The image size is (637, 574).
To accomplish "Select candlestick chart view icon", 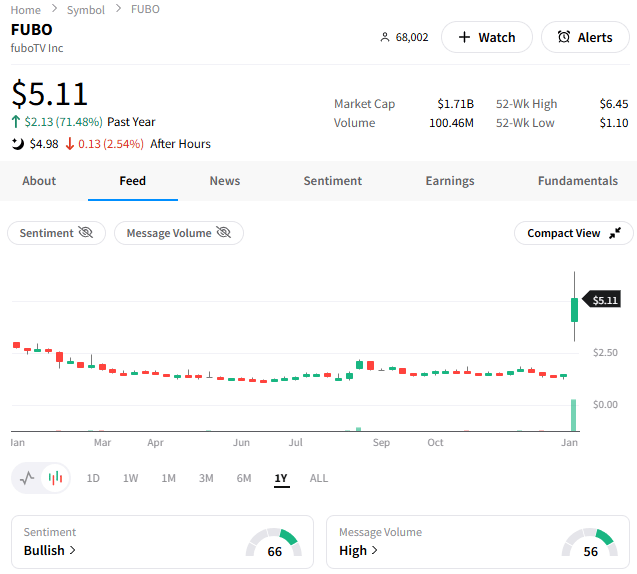I will click(55, 478).
